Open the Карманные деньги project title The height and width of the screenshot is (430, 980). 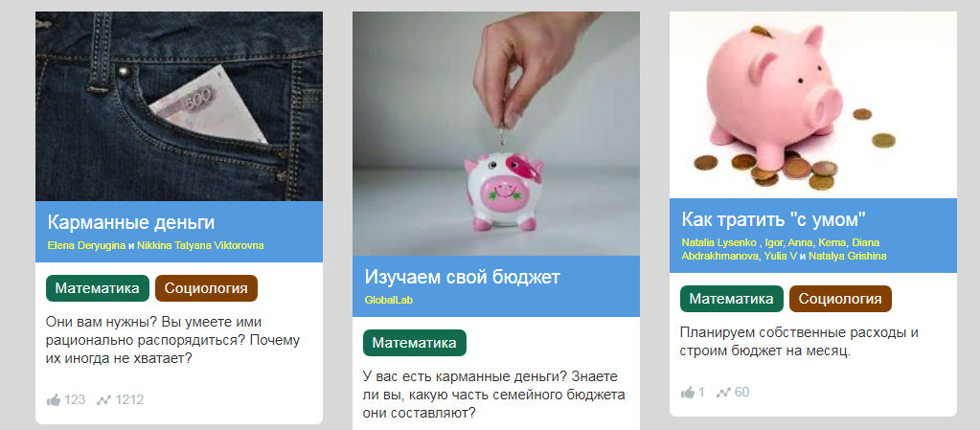point(131,222)
